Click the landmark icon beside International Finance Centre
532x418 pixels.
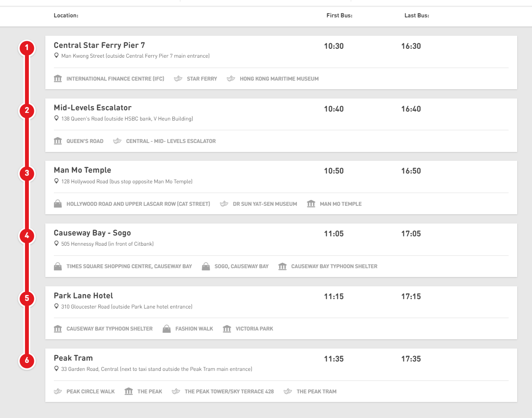[x=58, y=79]
